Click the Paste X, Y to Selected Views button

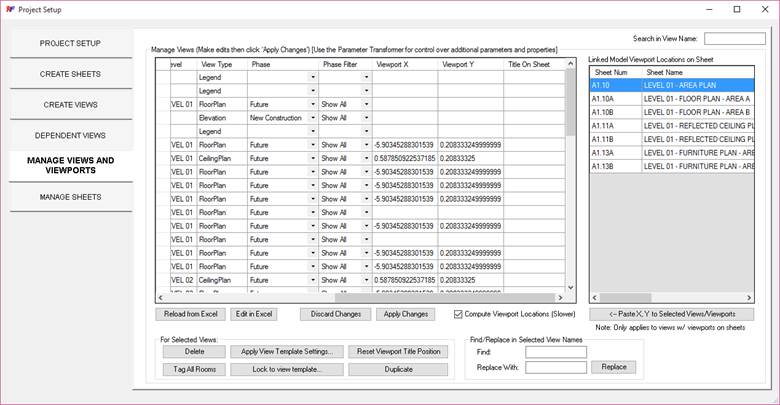pyautogui.click(x=671, y=314)
